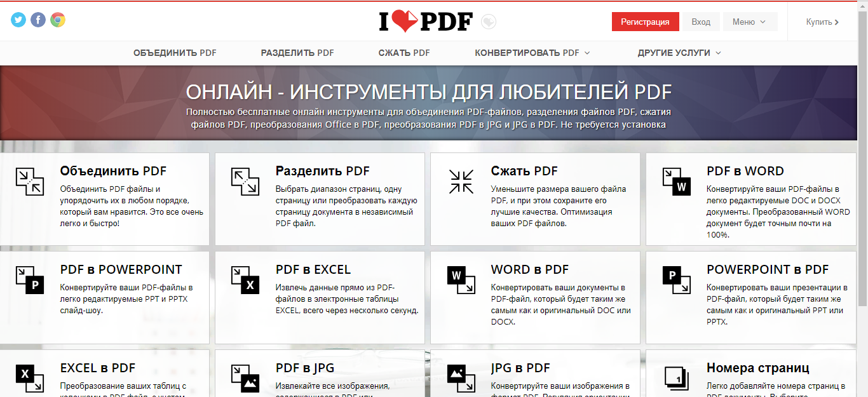Click the Вход login button
Viewport: 868px width, 397px height.
point(701,22)
